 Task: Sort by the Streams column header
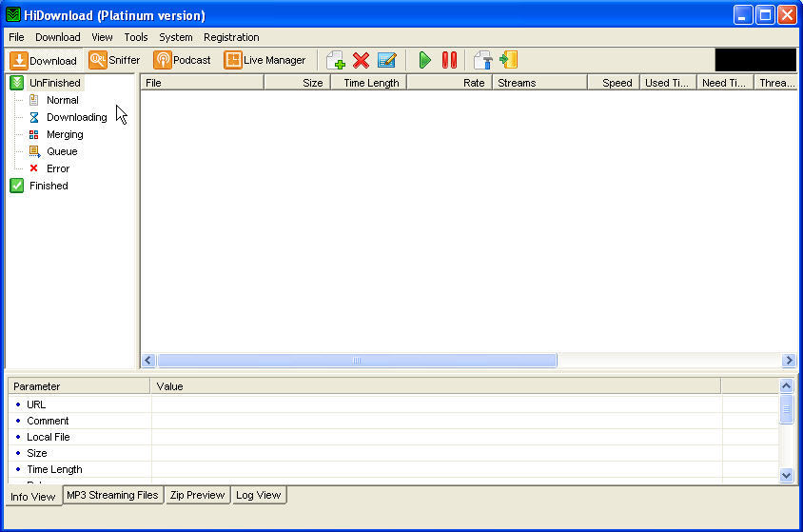539,83
